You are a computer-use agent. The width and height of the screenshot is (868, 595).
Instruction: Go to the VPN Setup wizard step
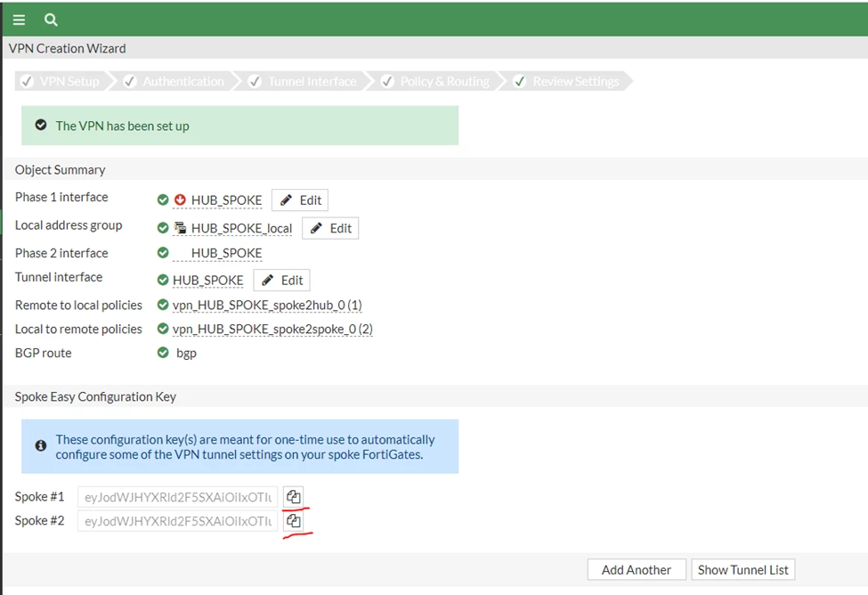(61, 81)
